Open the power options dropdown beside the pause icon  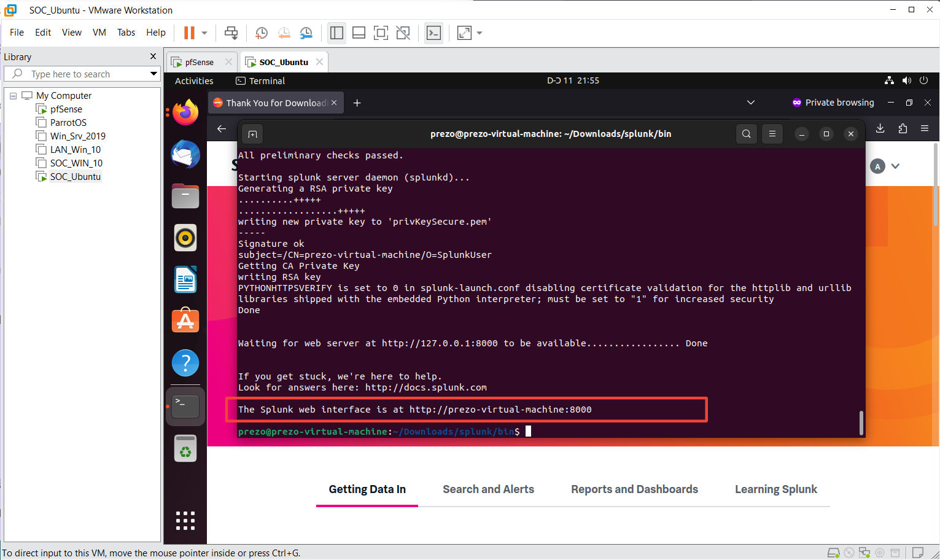(204, 33)
